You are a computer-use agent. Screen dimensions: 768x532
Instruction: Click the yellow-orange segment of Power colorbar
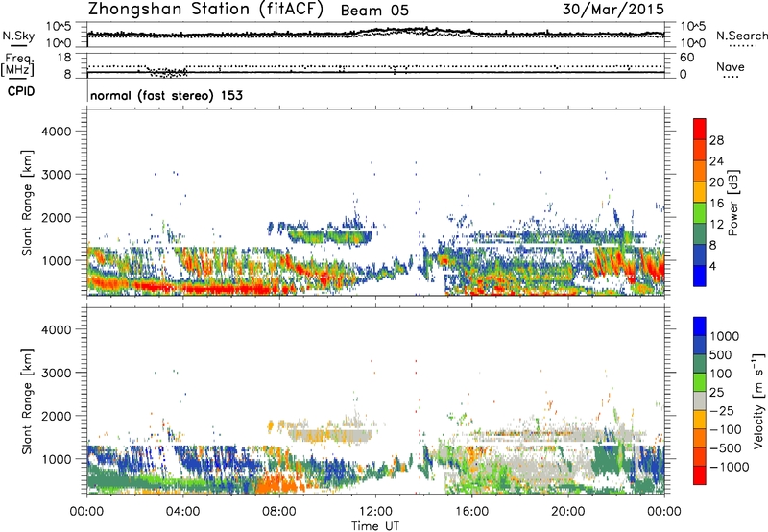[x=700, y=192]
